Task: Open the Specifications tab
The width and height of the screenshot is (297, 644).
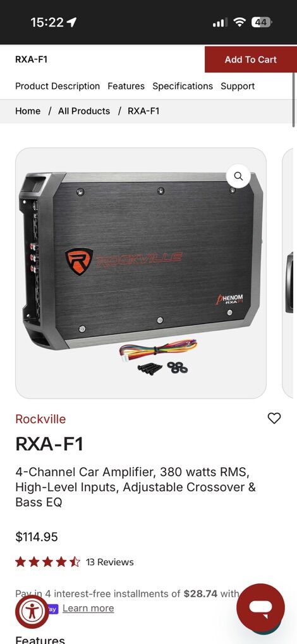Action: click(x=183, y=86)
